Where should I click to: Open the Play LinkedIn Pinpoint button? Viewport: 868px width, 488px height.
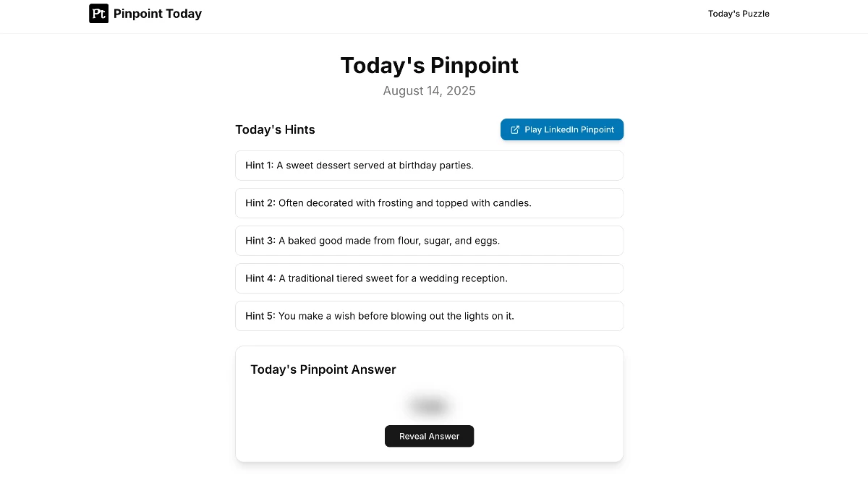(x=562, y=129)
